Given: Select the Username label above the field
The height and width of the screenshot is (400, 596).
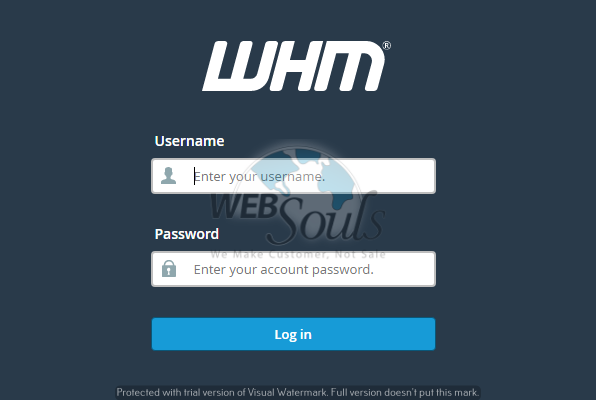Looking at the screenshot, I should (189, 141).
